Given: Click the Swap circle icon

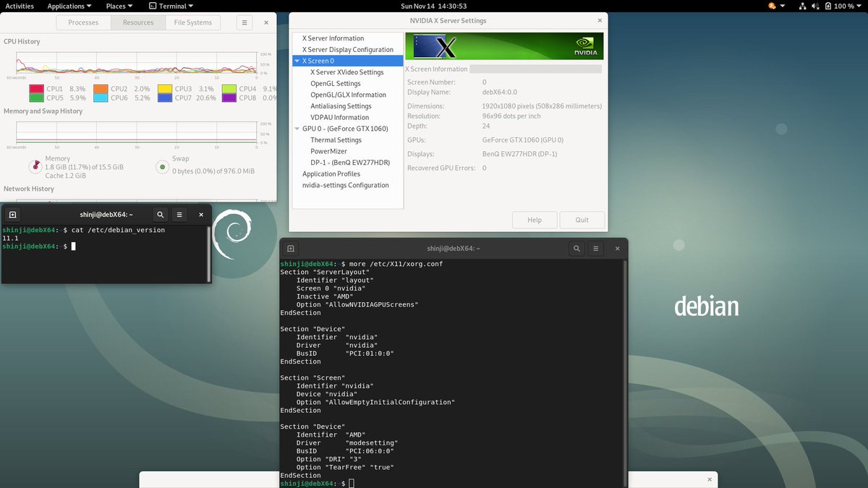Looking at the screenshot, I should (x=163, y=167).
